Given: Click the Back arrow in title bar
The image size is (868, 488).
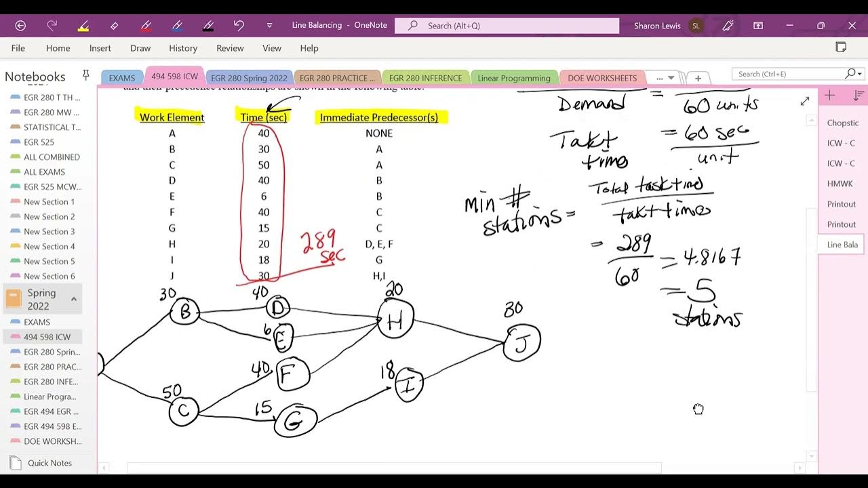Looking at the screenshot, I should 20,25.
